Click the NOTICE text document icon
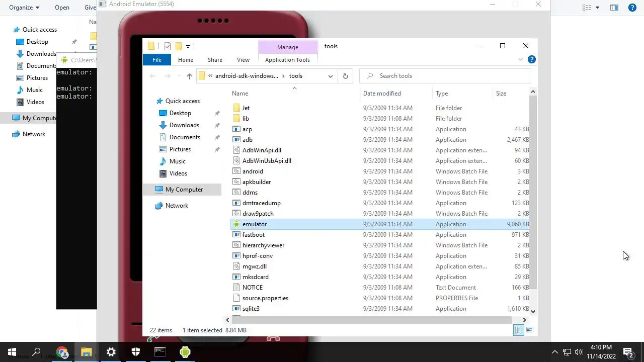 pyautogui.click(x=236, y=288)
